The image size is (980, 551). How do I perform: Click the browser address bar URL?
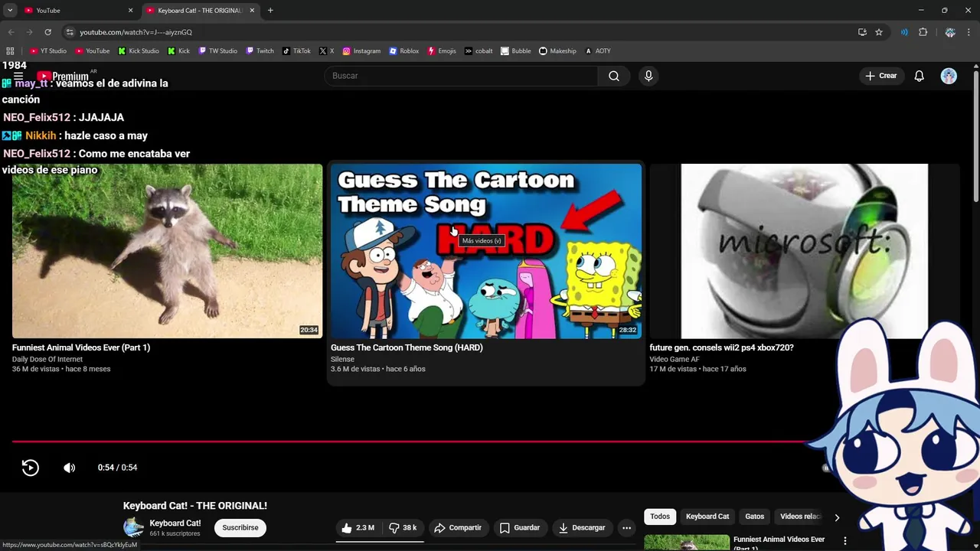tap(136, 32)
